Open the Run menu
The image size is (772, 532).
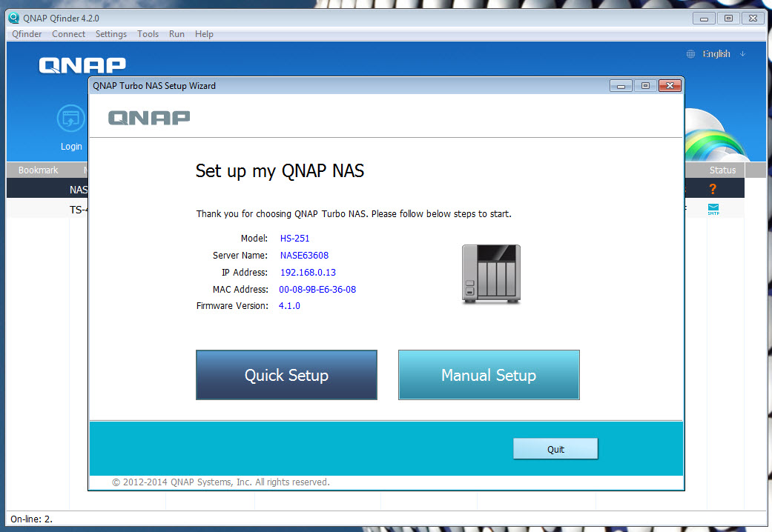click(176, 34)
